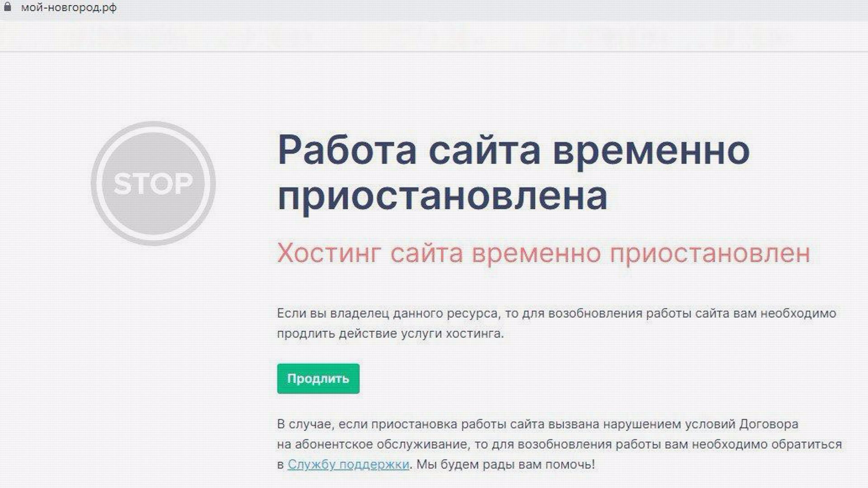Click the text line starting 'В случае, если приостановка'
The height and width of the screenshot is (488, 868).
pyautogui.click(x=537, y=424)
